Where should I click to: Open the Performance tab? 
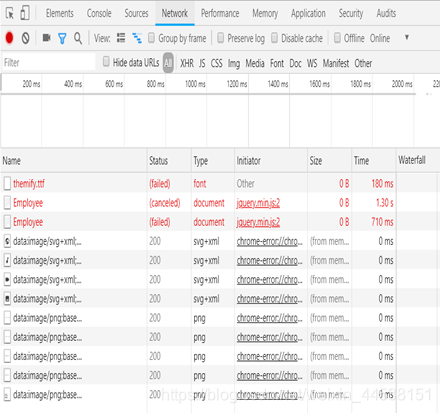[x=220, y=13]
